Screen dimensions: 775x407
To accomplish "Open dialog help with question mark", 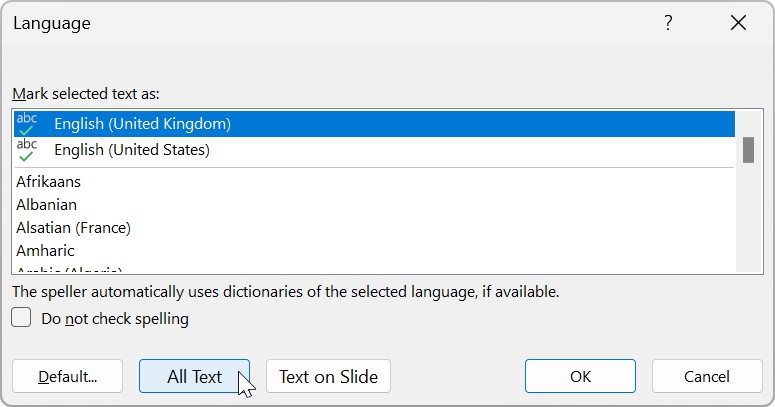I will [x=668, y=23].
